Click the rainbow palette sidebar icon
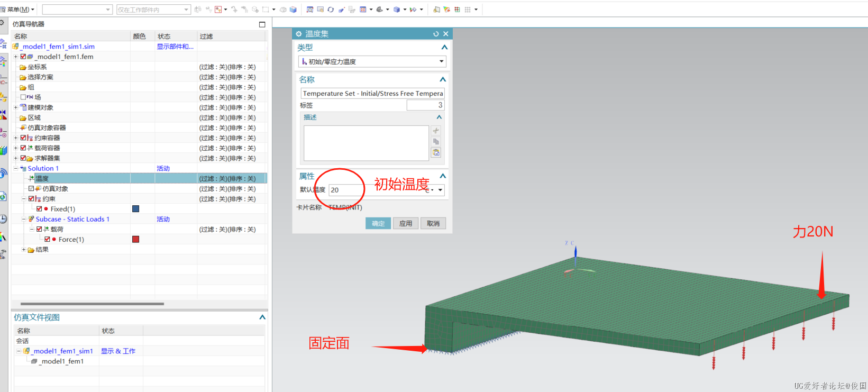Viewport: 868px width, 392px height. point(4,237)
